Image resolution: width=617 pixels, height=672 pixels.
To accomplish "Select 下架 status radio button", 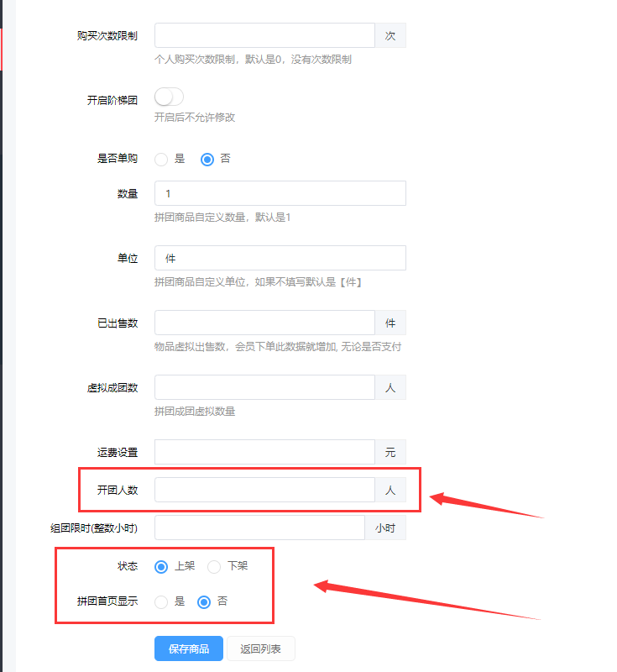I will coord(214,567).
